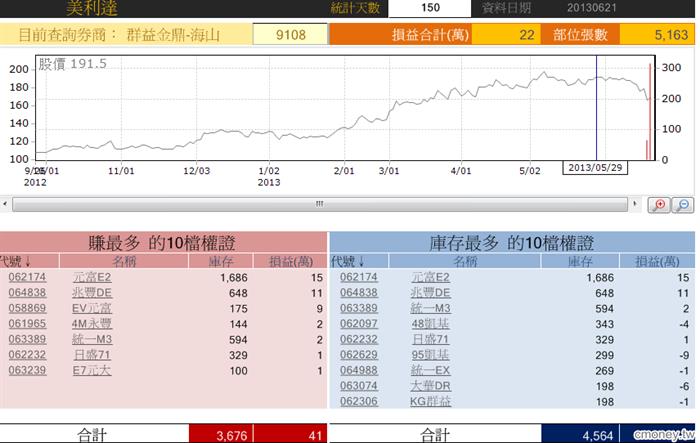Image resolution: width=700 pixels, height=443 pixels.
Task: Open the 4M永豐 warrant name link
Action: [92, 324]
